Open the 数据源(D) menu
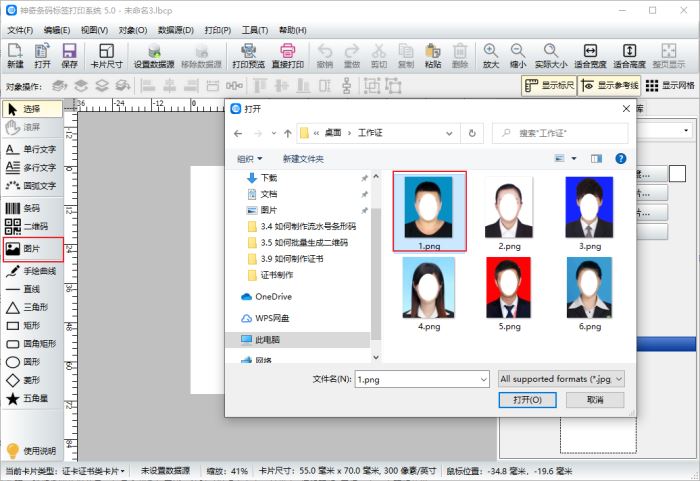Screen dimensions: 700x481 (x=176, y=30)
